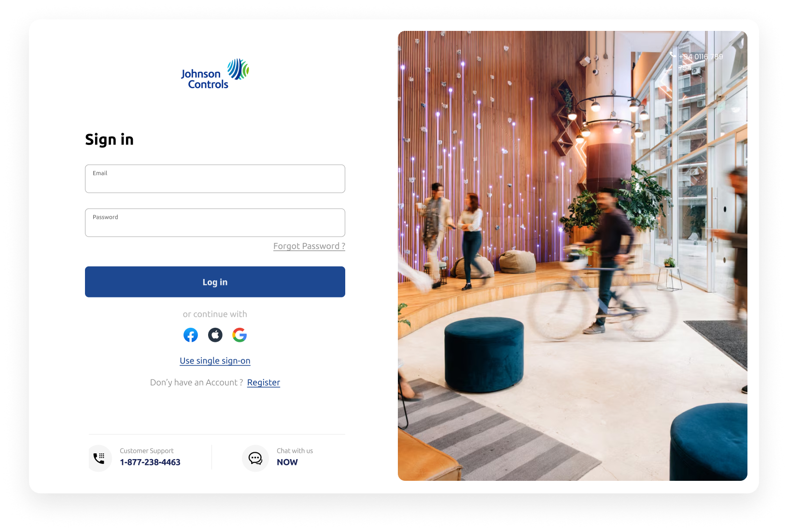This screenshot has height=532, width=788.
Task: Open the Forgot Password link
Action: 309,246
